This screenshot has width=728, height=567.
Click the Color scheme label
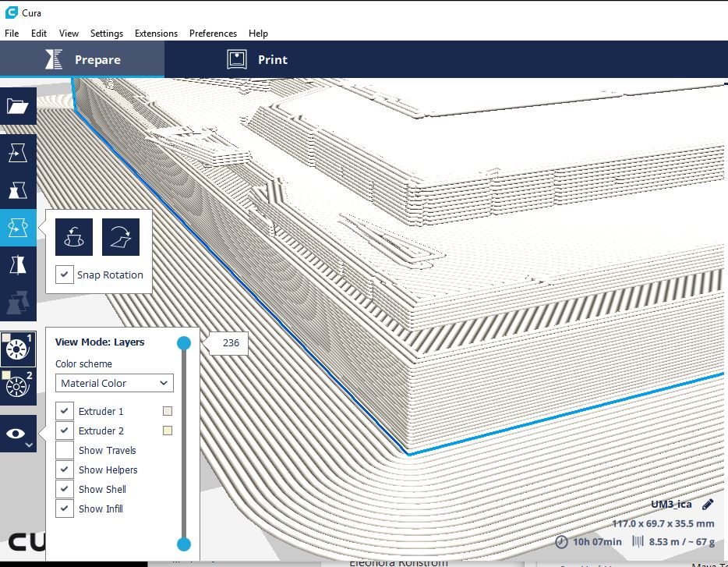(83, 364)
